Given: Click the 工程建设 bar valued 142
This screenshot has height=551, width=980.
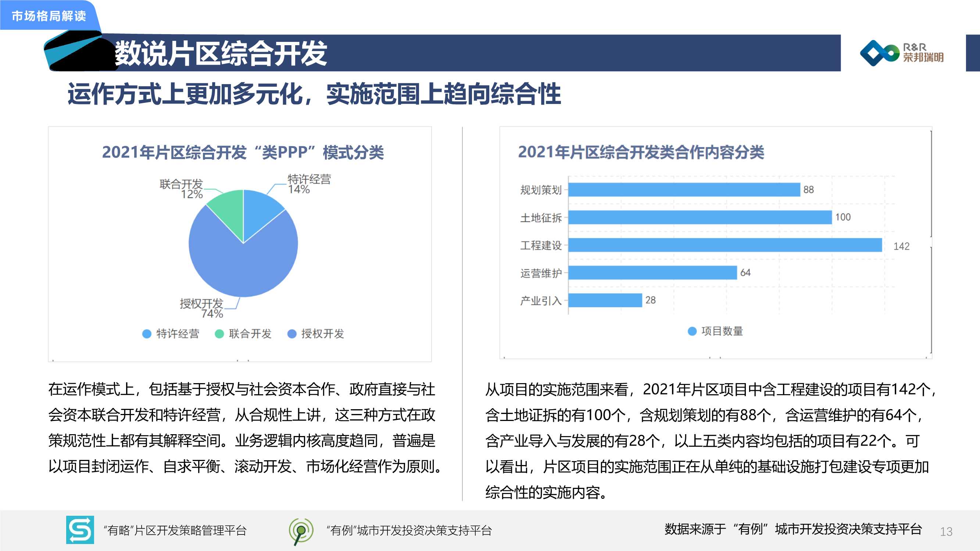Looking at the screenshot, I should (725, 245).
